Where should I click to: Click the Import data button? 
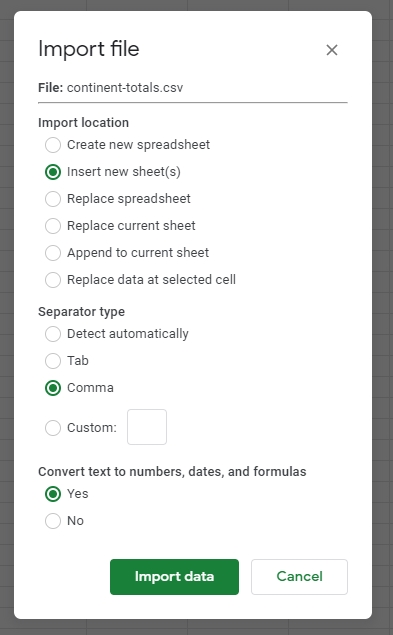point(174,577)
